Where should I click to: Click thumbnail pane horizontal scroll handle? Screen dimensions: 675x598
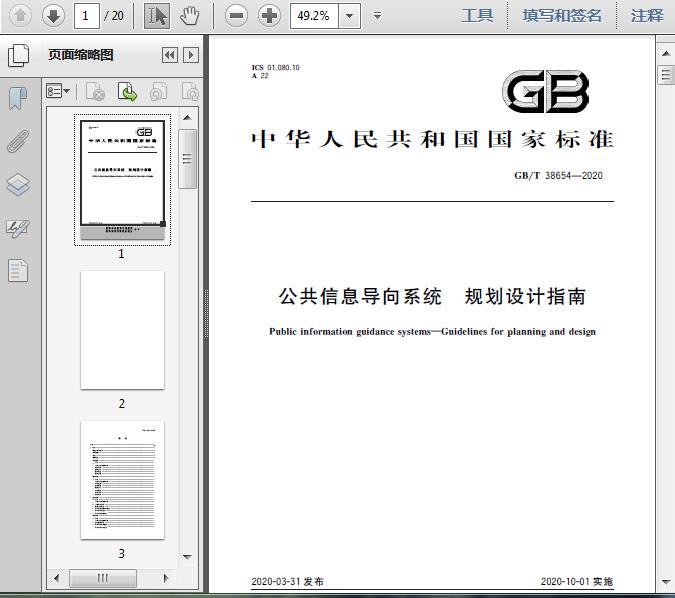coord(103,578)
